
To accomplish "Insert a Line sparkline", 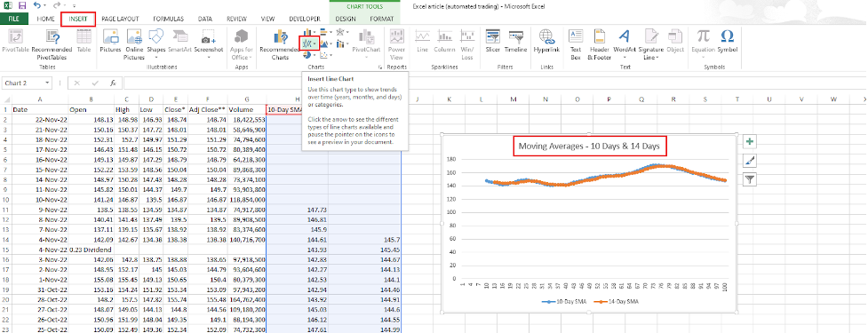I will coord(422,42).
